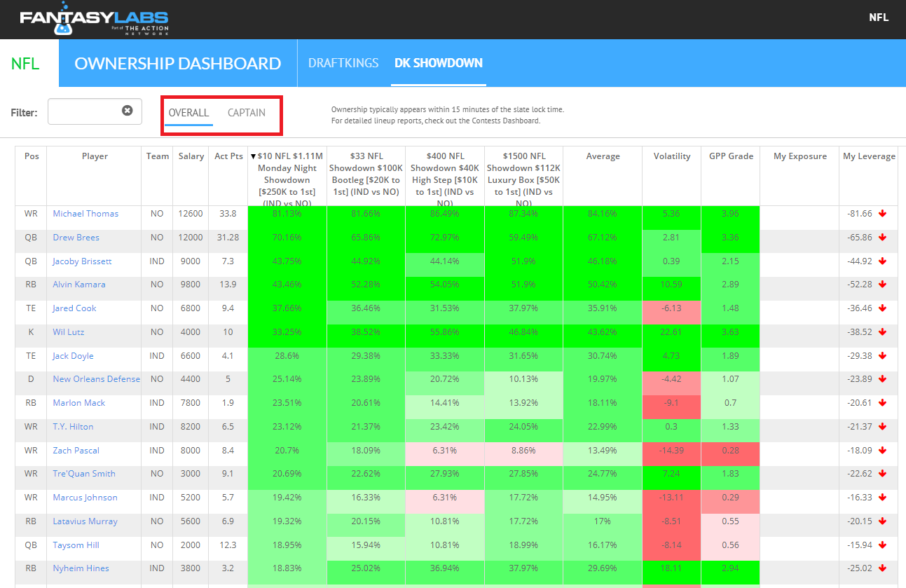The image size is (906, 588).
Task: Click the red arrow in Marcus Johnson row
Action: pyautogui.click(x=882, y=498)
